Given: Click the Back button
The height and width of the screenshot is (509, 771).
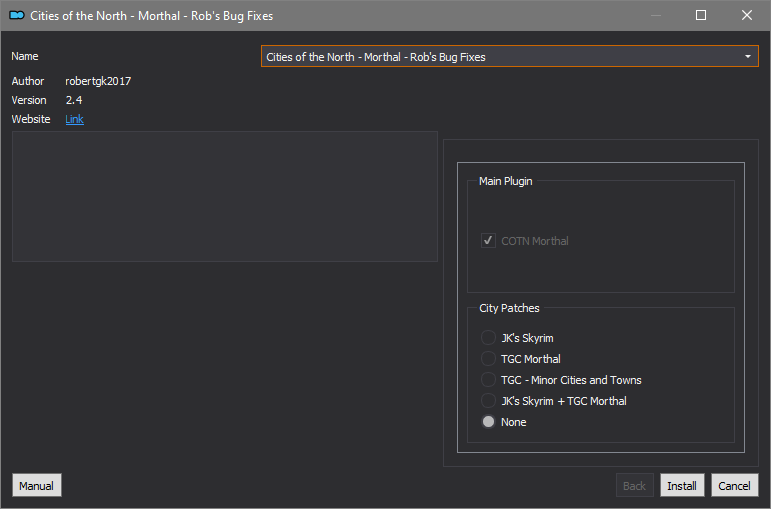Looking at the screenshot, I should click(x=634, y=485).
